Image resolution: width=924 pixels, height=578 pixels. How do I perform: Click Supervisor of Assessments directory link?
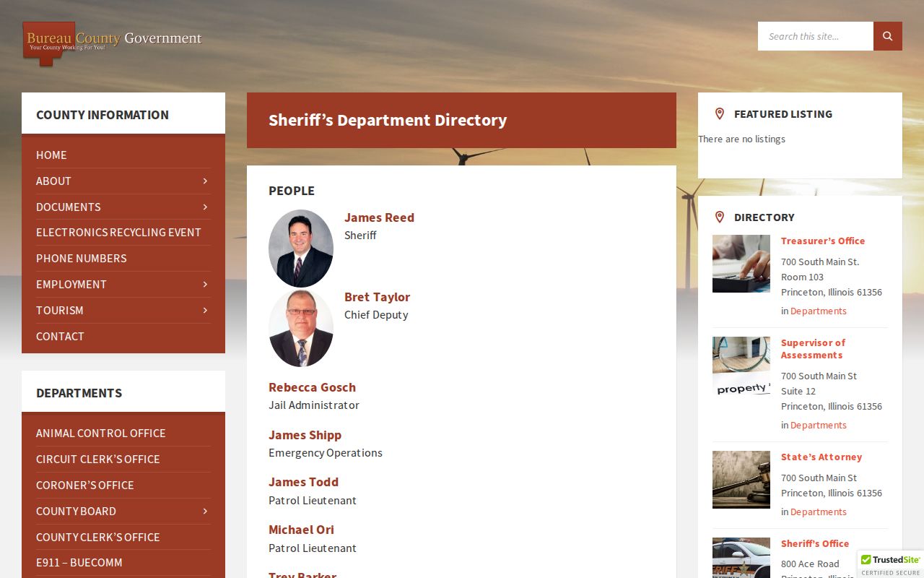[x=813, y=349]
